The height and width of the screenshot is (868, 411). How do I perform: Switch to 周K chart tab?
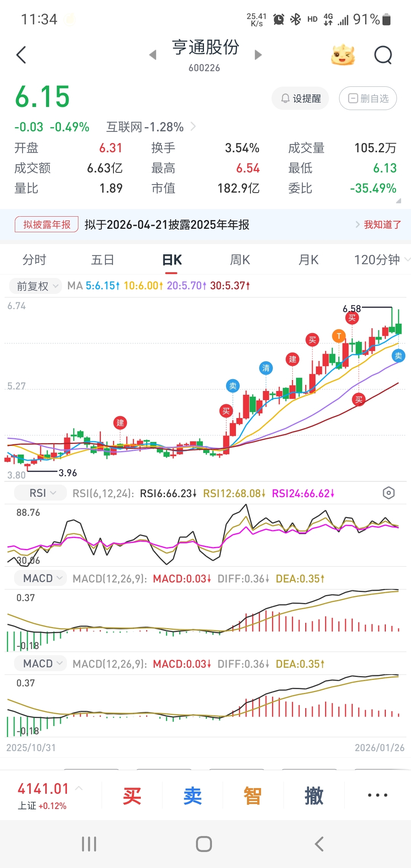coord(240,260)
